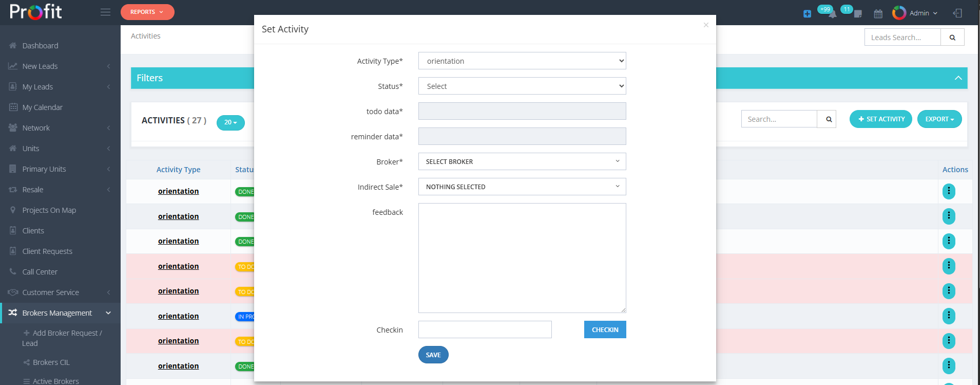This screenshot has height=385, width=980.
Task: Open notifications bell with +99 badge
Action: pos(832,14)
